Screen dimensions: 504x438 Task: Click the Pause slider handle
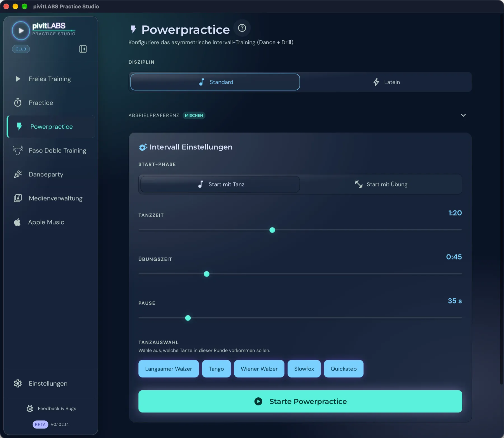188,318
